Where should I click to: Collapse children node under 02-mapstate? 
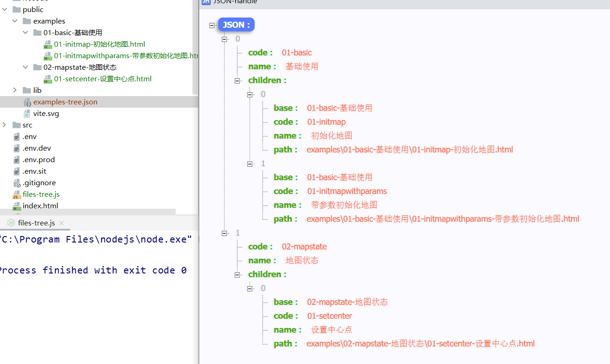(238, 274)
